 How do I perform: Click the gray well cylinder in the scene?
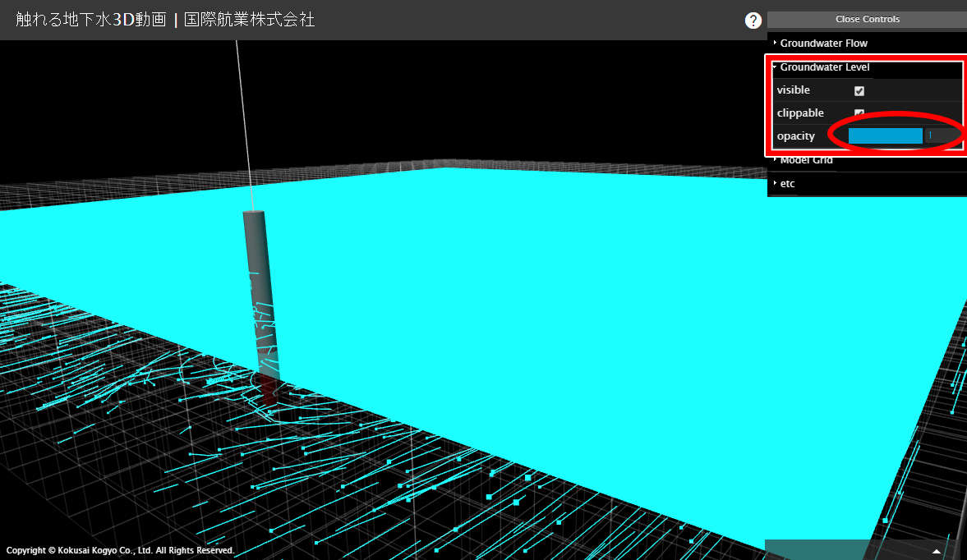261,296
